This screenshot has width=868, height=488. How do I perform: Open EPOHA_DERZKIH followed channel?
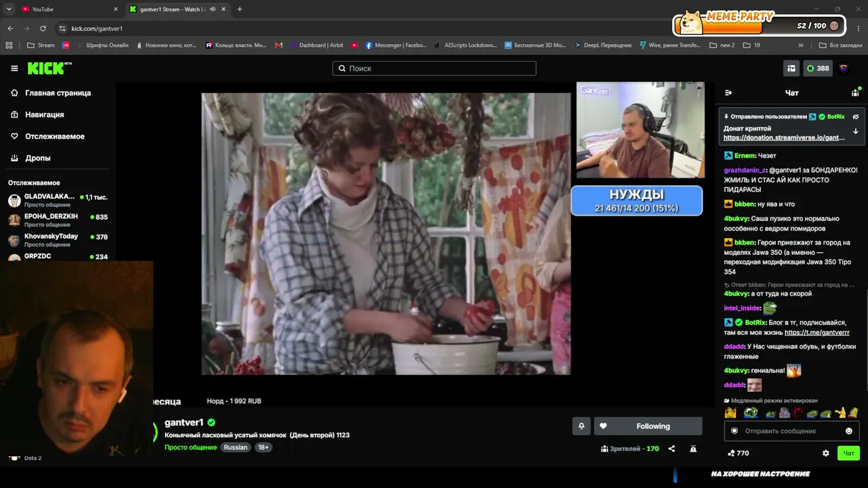tap(58, 220)
